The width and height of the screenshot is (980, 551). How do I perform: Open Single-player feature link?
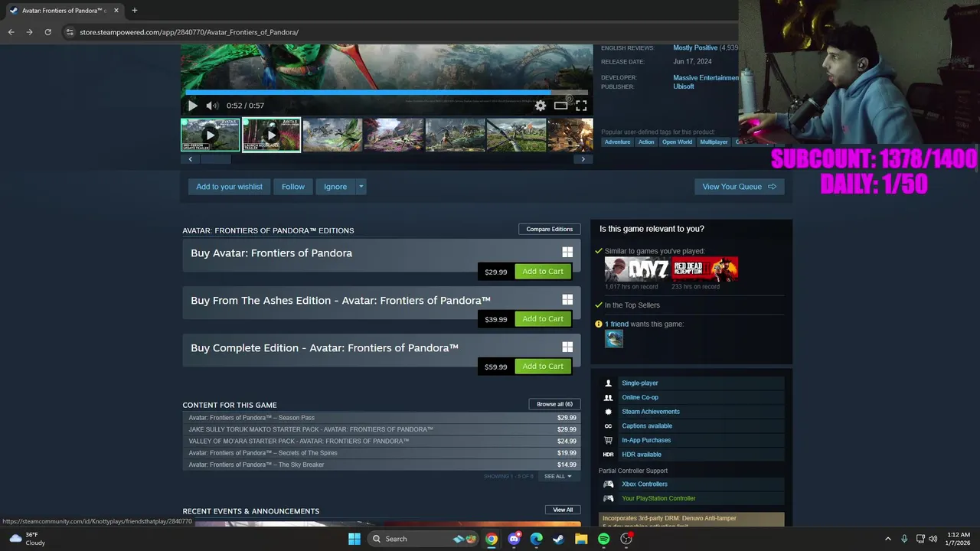coord(639,383)
